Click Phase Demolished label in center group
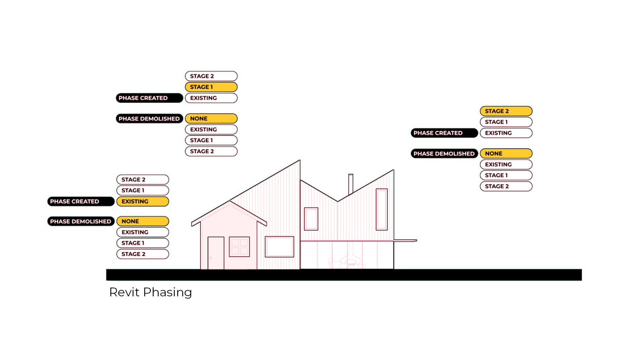644x362 pixels. 150,119
